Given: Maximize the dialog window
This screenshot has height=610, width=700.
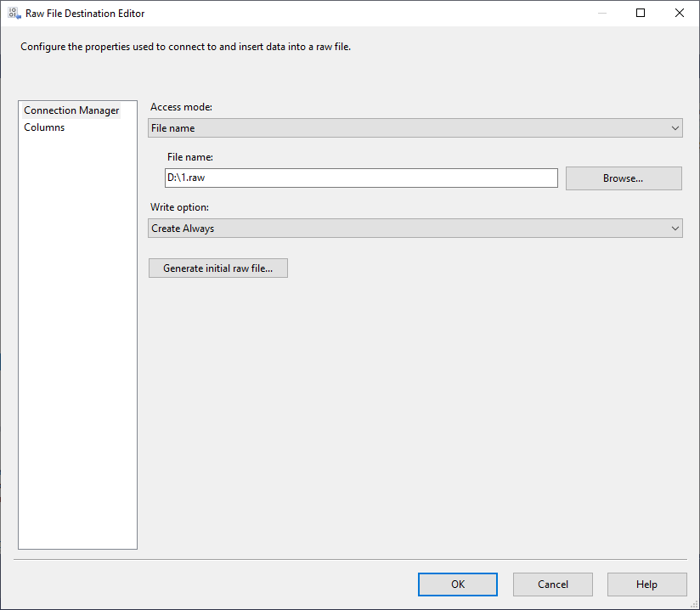Looking at the screenshot, I should pyautogui.click(x=640, y=13).
